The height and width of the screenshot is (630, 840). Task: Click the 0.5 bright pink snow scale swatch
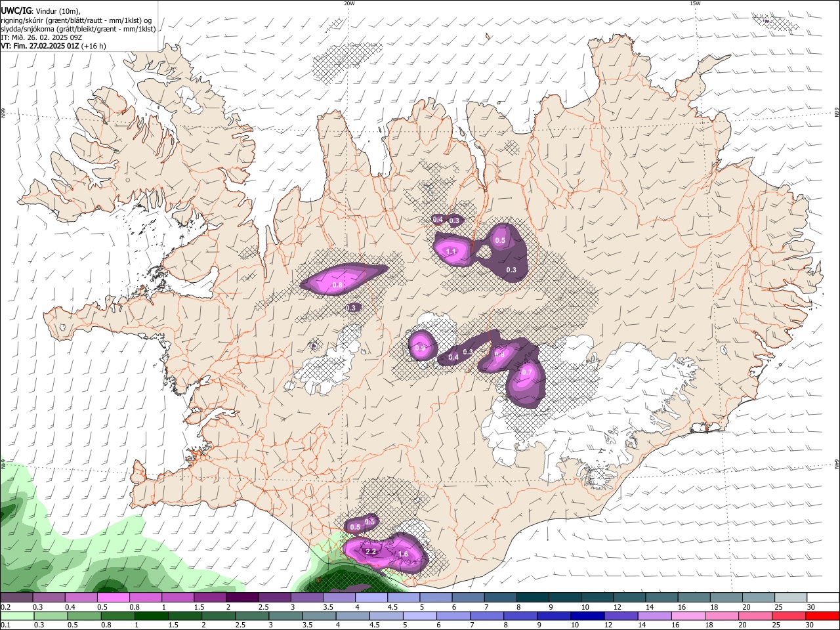click(x=114, y=598)
